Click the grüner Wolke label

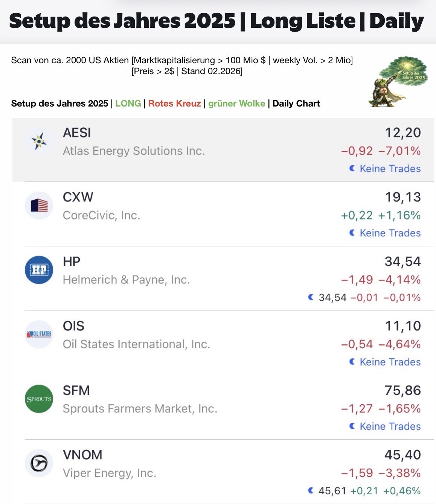236,104
